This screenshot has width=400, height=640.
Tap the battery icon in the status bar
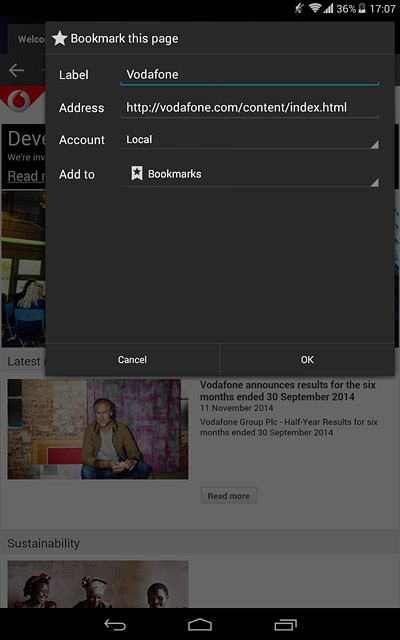point(362,8)
